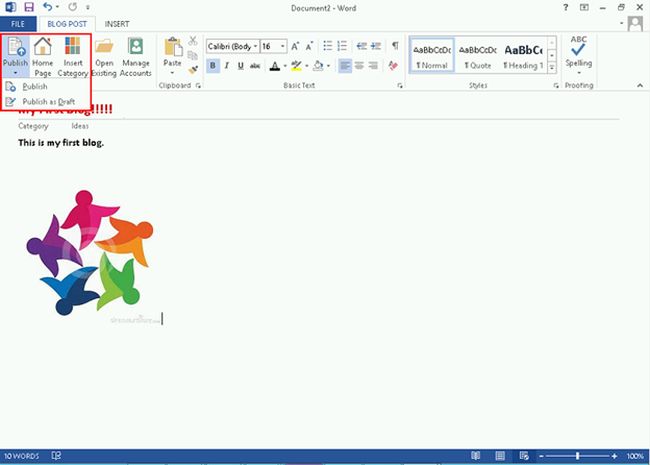Shrink font size with the smaller A icon
The image size is (650, 465).
[309, 46]
